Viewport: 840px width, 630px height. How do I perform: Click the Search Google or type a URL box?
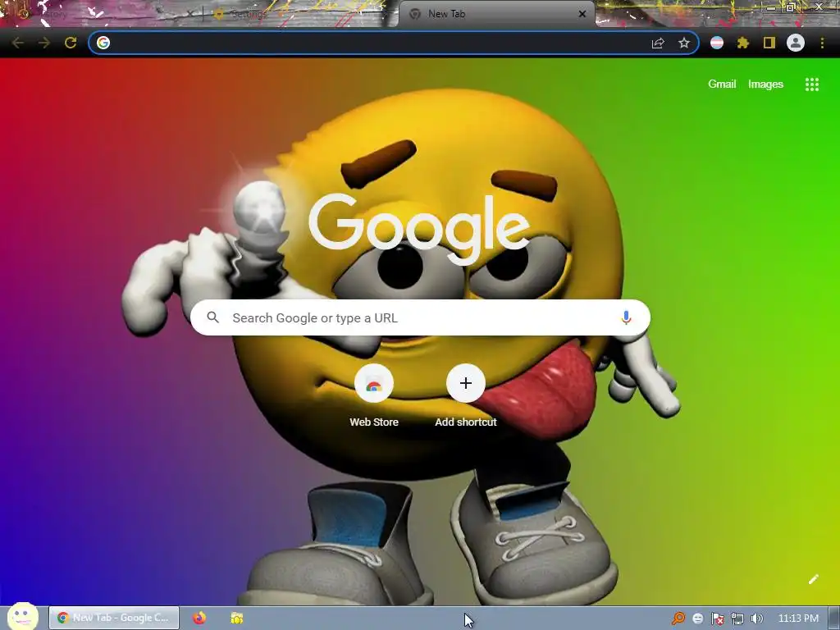coord(421,317)
